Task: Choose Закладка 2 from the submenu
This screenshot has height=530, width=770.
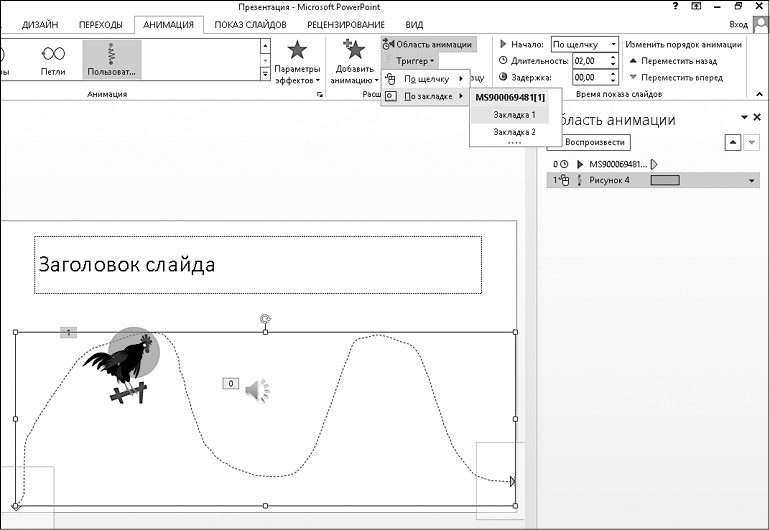Action: (x=514, y=131)
